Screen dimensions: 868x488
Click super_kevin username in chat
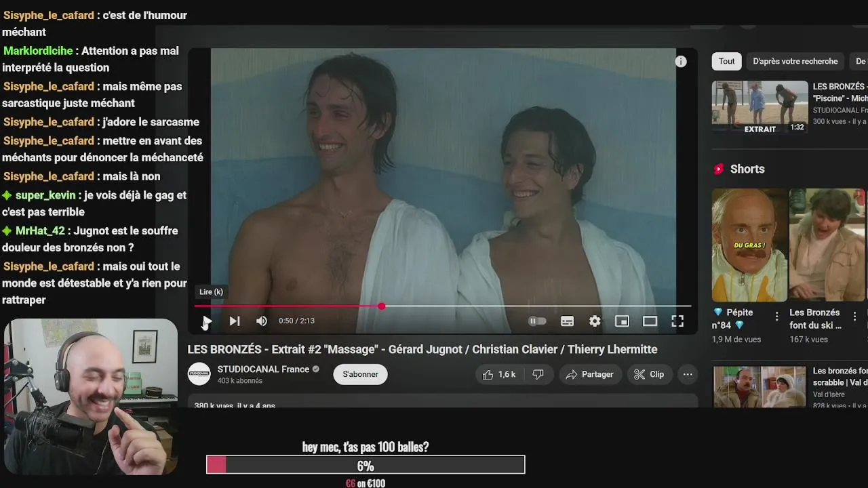click(45, 195)
